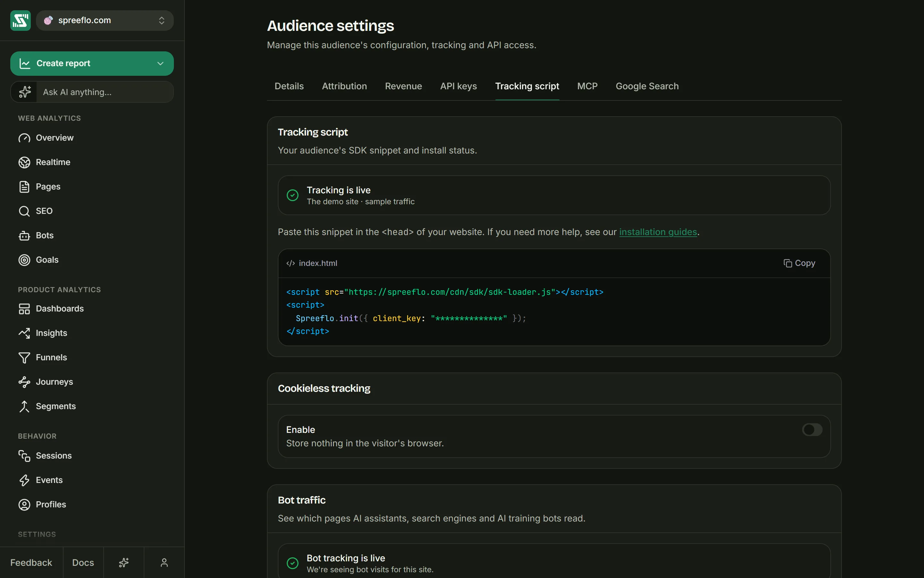The height and width of the screenshot is (578, 924).
Task: Click the AI sparkle icon beside Ask AI
Action: (x=25, y=92)
